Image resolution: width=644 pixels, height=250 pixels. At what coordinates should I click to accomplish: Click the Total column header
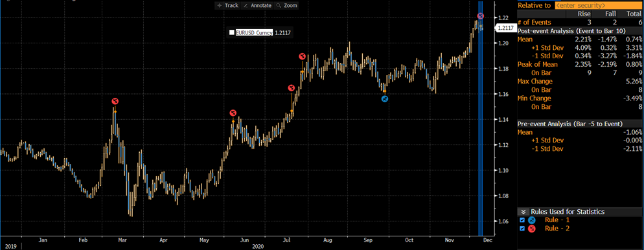[633, 14]
